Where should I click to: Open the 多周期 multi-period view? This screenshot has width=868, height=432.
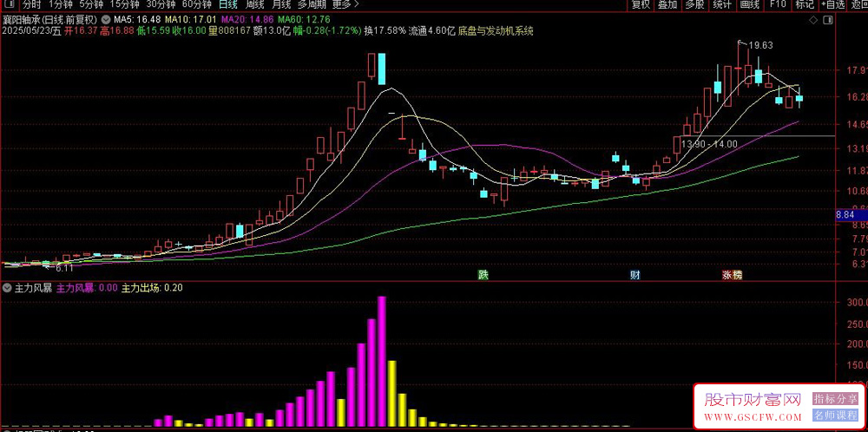(x=312, y=5)
